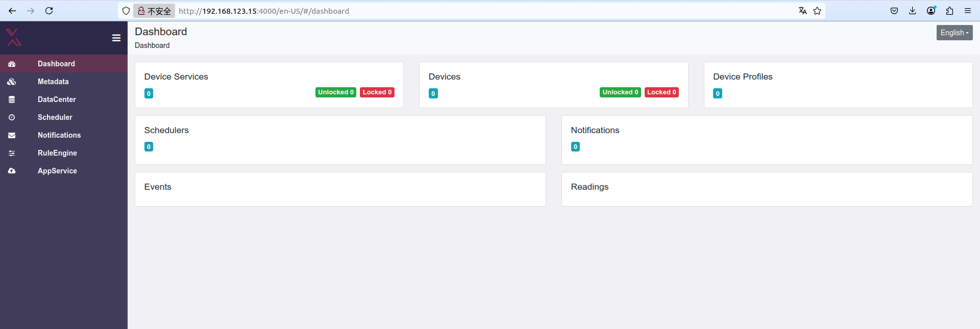Click the Notifications envelope icon
Viewport: 980px width, 329px height.
12,135
